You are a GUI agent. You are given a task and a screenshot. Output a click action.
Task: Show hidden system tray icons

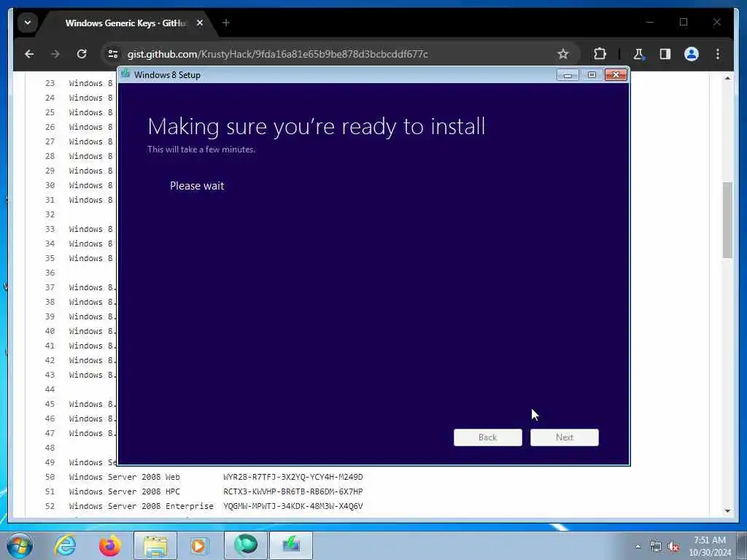pos(638,547)
